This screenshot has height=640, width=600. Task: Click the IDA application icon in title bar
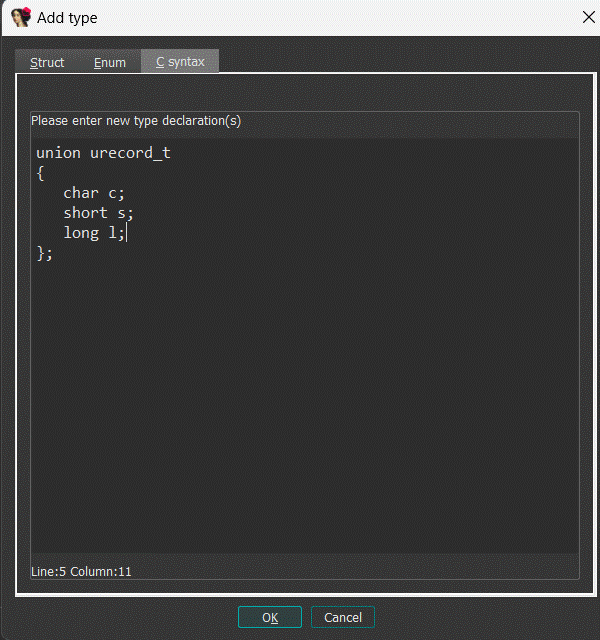[20, 17]
